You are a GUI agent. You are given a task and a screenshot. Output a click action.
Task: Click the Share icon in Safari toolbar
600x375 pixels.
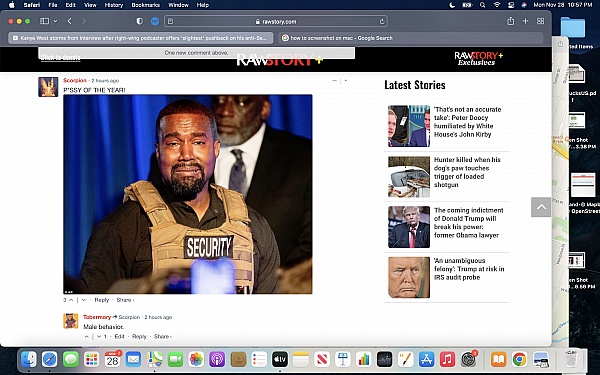click(510, 21)
